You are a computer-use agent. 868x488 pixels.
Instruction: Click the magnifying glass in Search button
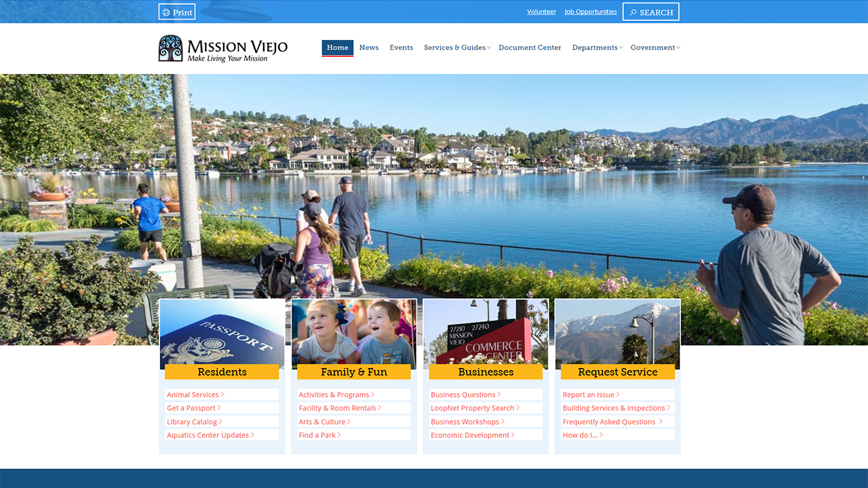(x=633, y=12)
